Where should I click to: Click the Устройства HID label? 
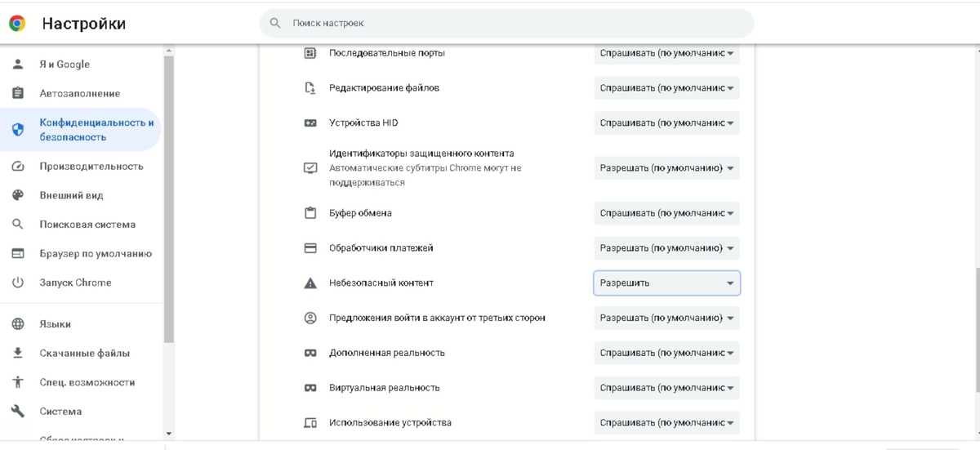click(x=363, y=123)
